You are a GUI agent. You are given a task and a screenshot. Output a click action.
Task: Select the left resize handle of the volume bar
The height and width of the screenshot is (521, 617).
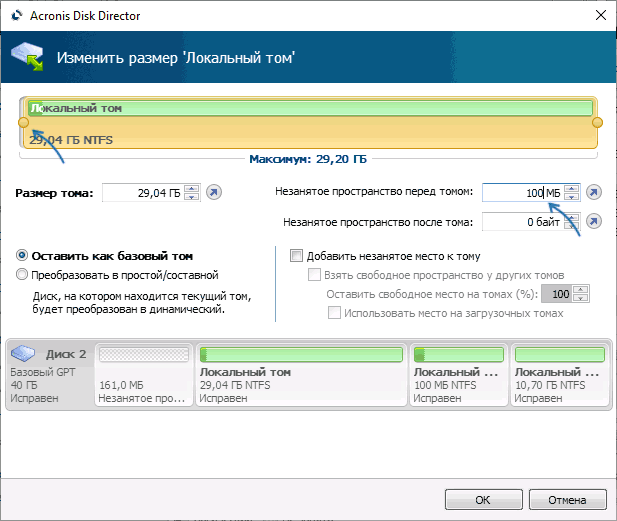(x=24, y=122)
